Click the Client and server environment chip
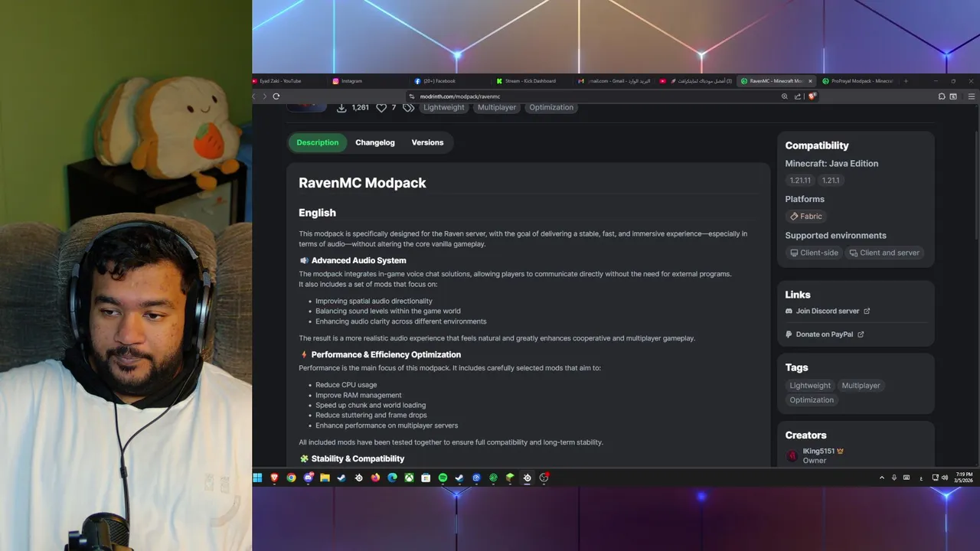Screen dimensions: 980x551 pyautogui.click(x=884, y=253)
